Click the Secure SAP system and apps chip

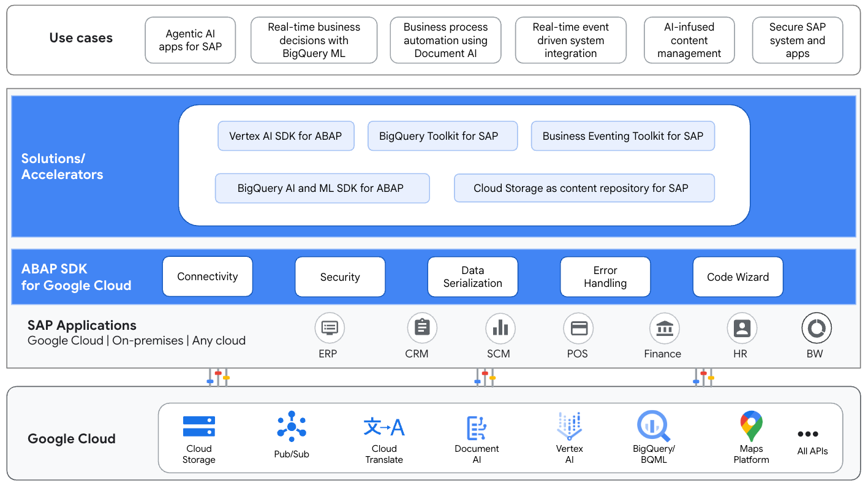coord(797,40)
